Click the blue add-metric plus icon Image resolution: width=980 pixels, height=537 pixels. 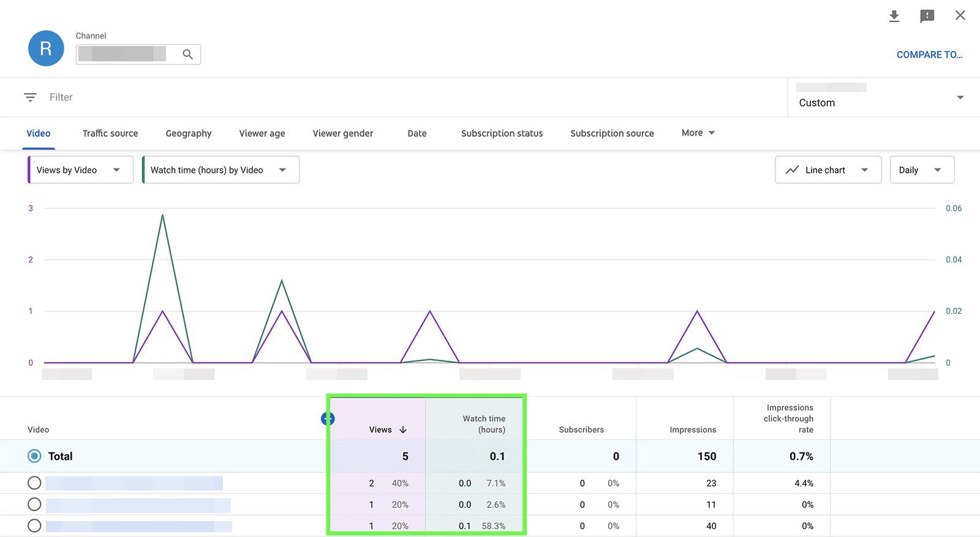click(x=328, y=419)
